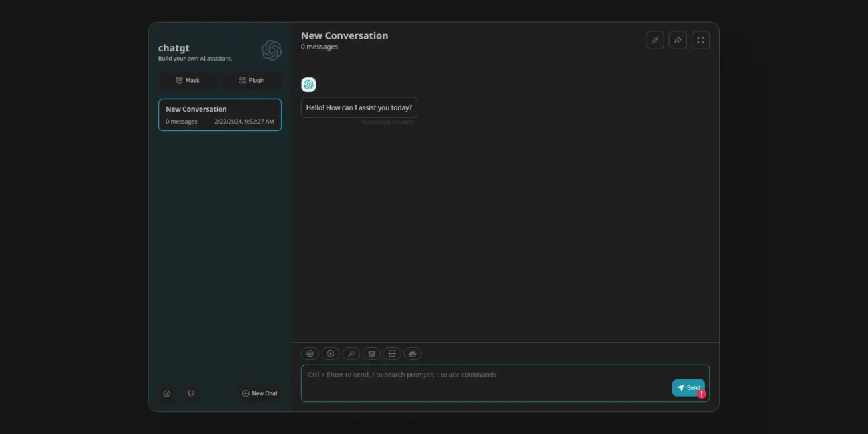868x434 pixels.
Task: Focus the message input text area
Action: tap(505, 383)
